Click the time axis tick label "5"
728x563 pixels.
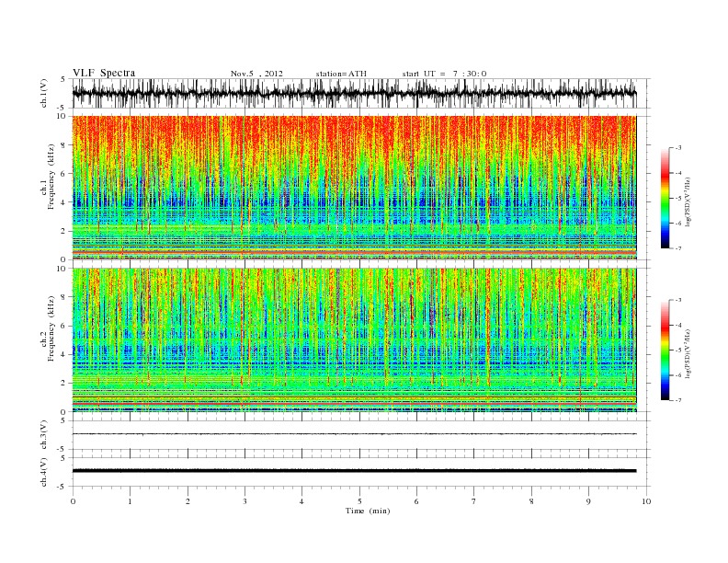click(359, 501)
